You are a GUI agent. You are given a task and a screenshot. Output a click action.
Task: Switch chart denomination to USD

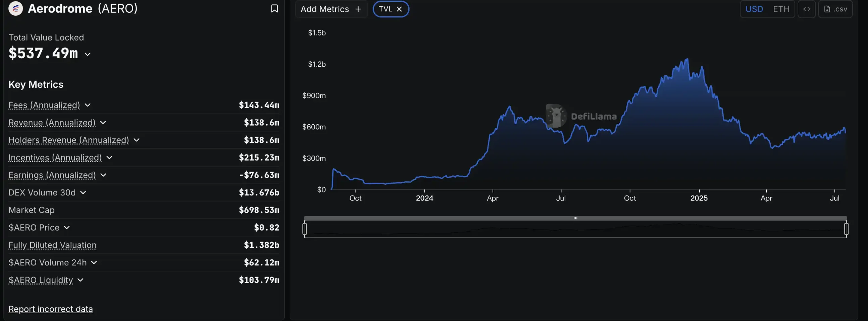click(x=754, y=9)
